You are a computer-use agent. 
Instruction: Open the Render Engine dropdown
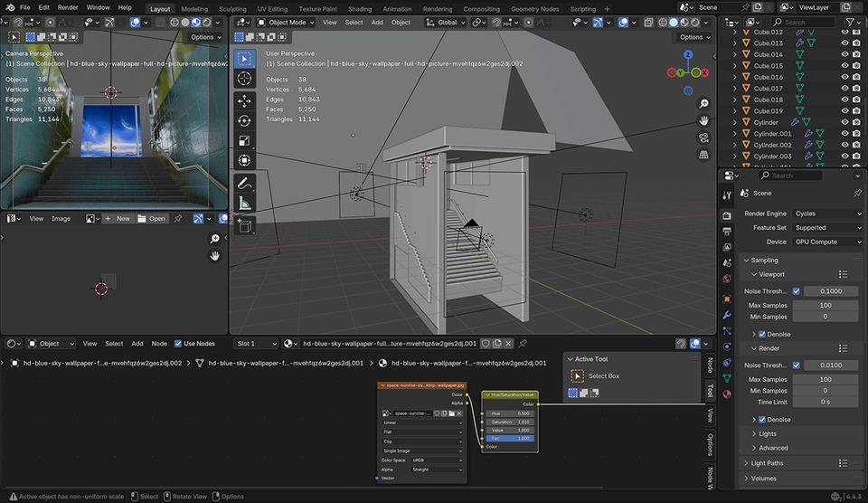tap(826, 214)
